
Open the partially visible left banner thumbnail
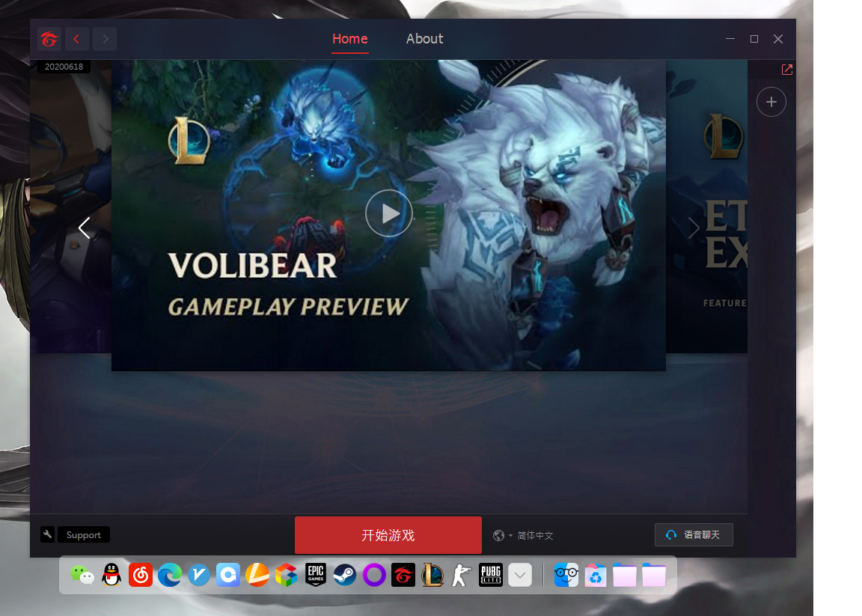71,207
